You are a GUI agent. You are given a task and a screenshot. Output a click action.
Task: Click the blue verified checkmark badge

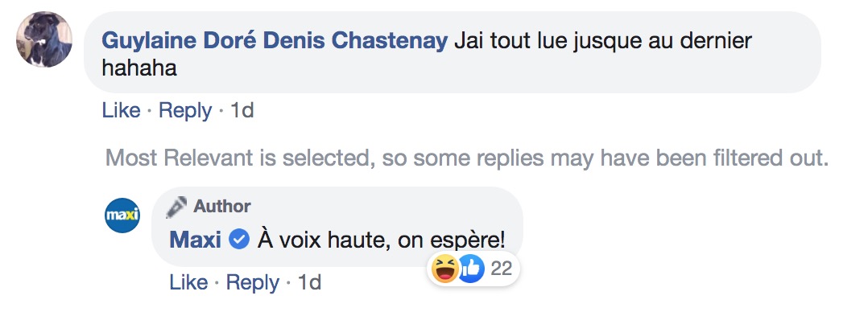pyautogui.click(x=239, y=240)
